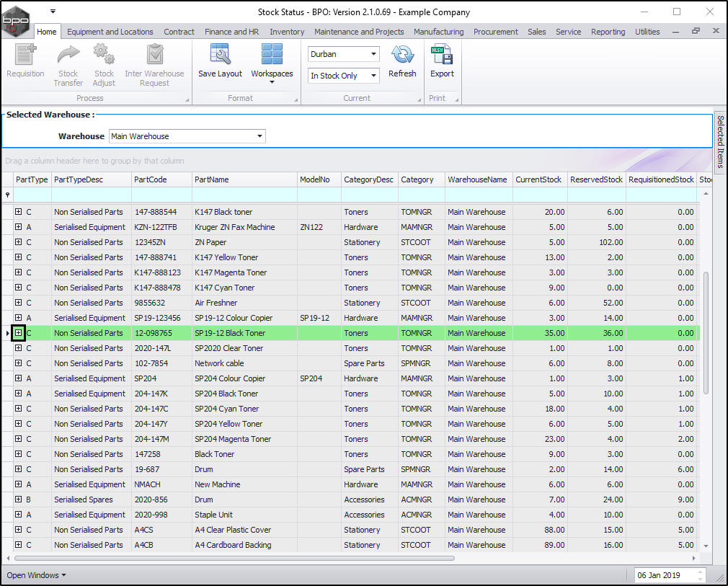Image resolution: width=728 pixels, height=586 pixels.
Task: Expand the K147 Black toner row
Action: pos(19,212)
